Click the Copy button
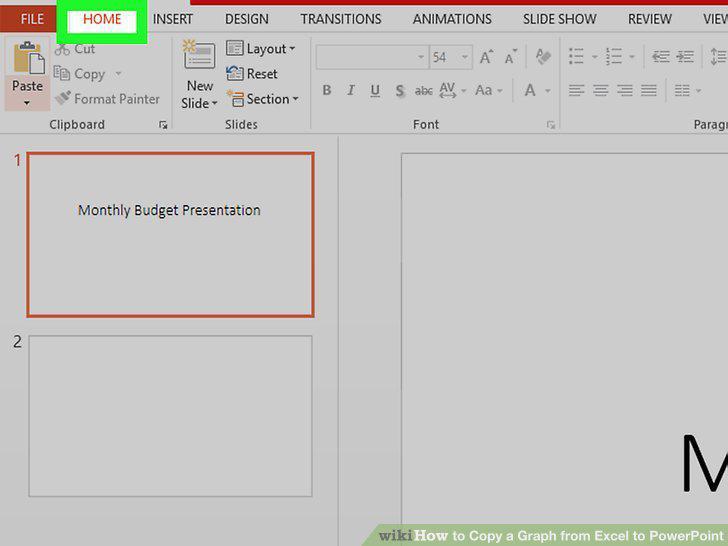728x546 pixels. tap(80, 74)
